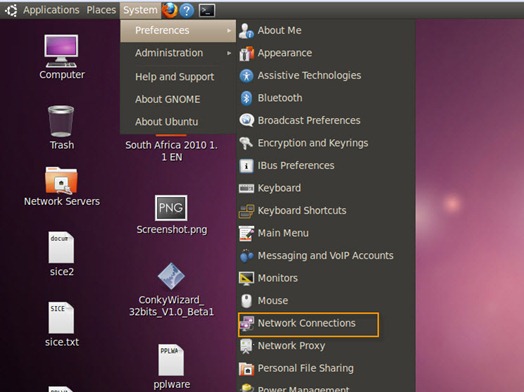Viewport: 524px width, 392px height.
Task: Open the Places menu
Action: tap(101, 10)
